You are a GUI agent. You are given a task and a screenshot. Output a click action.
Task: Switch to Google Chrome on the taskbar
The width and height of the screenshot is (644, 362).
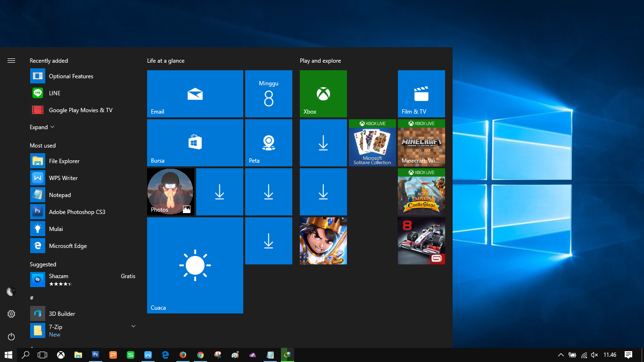200,355
